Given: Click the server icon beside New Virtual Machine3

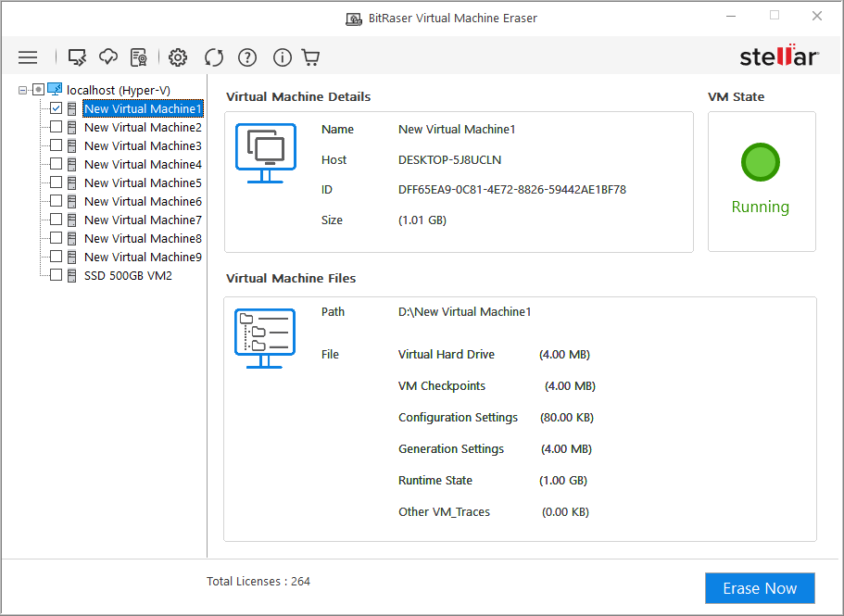Looking at the screenshot, I should [x=71, y=145].
